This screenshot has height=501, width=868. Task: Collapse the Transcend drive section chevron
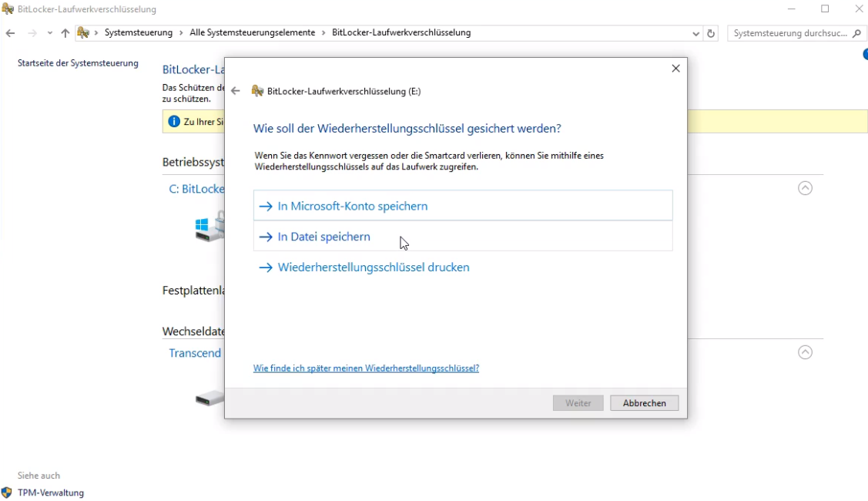(805, 352)
